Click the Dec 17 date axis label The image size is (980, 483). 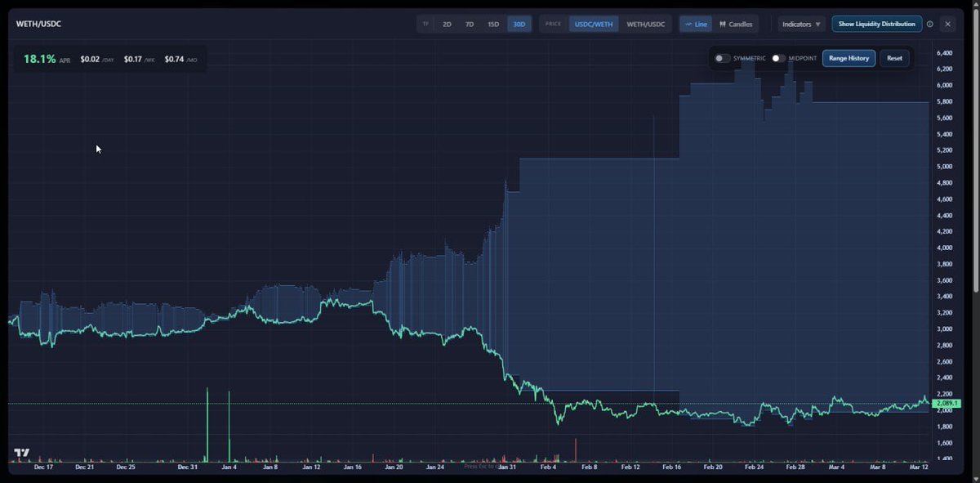pos(43,467)
